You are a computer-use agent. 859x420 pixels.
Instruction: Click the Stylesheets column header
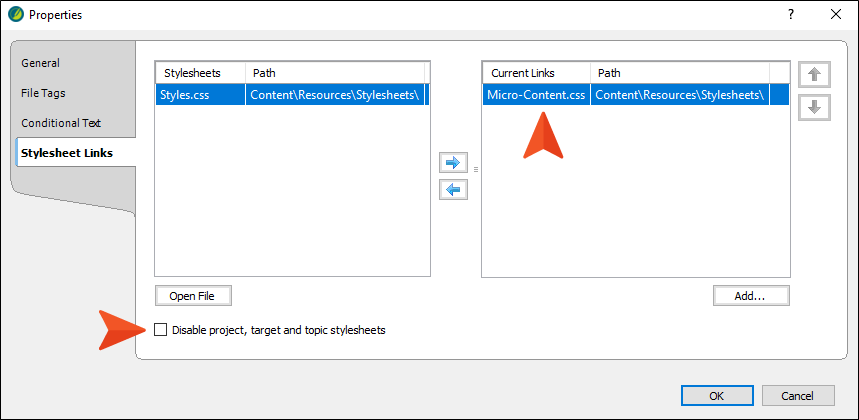(x=200, y=73)
